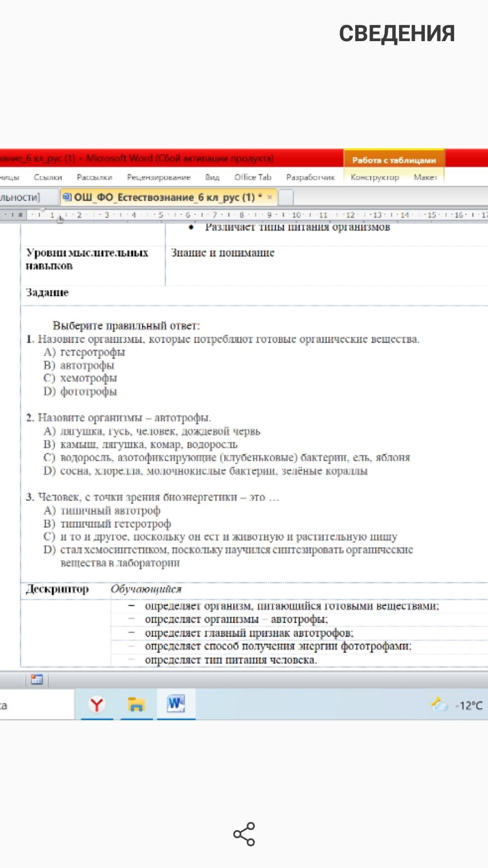Click descriptor 'определяет главный признак автотрофов'

pyautogui.click(x=249, y=633)
